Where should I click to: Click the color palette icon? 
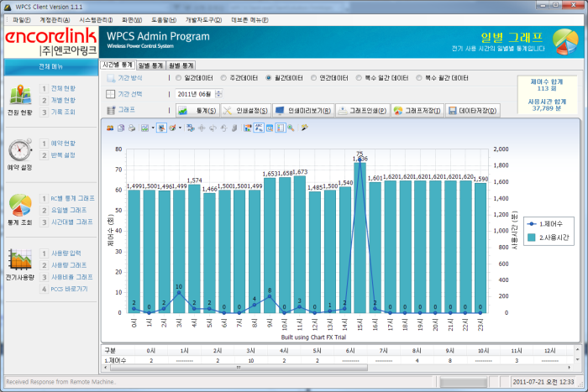[172, 128]
